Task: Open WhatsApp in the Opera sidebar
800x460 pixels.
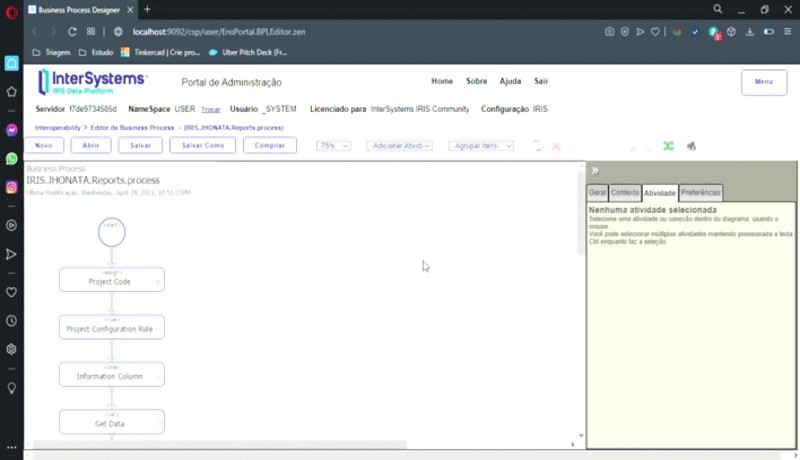Action: tap(12, 158)
